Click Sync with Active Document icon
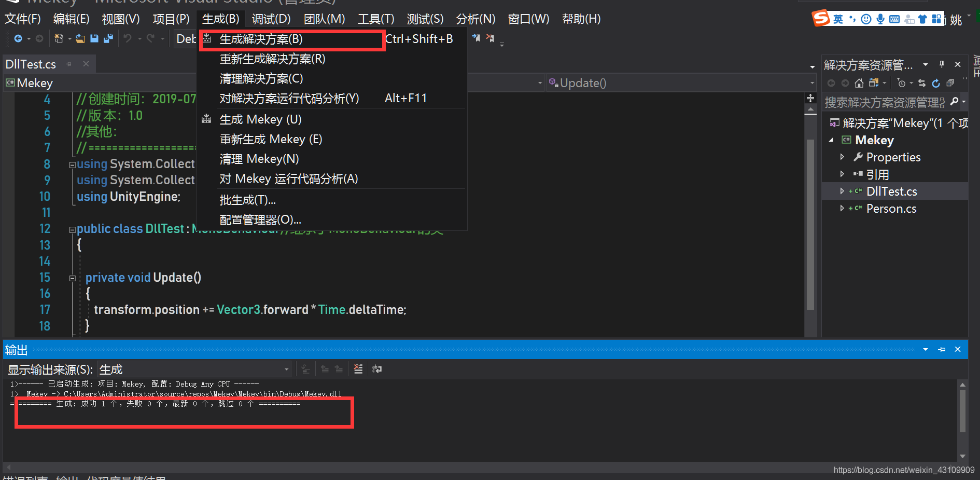Image resolution: width=980 pixels, height=480 pixels. [921, 83]
